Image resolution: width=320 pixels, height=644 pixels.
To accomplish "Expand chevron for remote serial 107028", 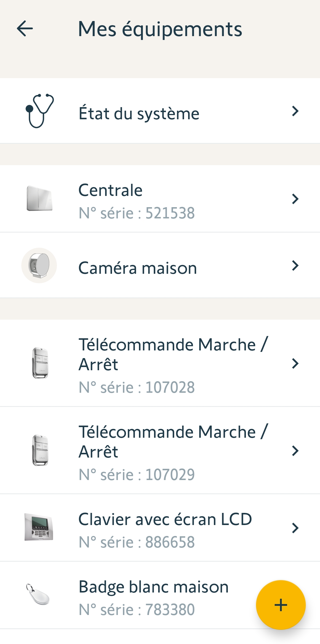I will [295, 363].
